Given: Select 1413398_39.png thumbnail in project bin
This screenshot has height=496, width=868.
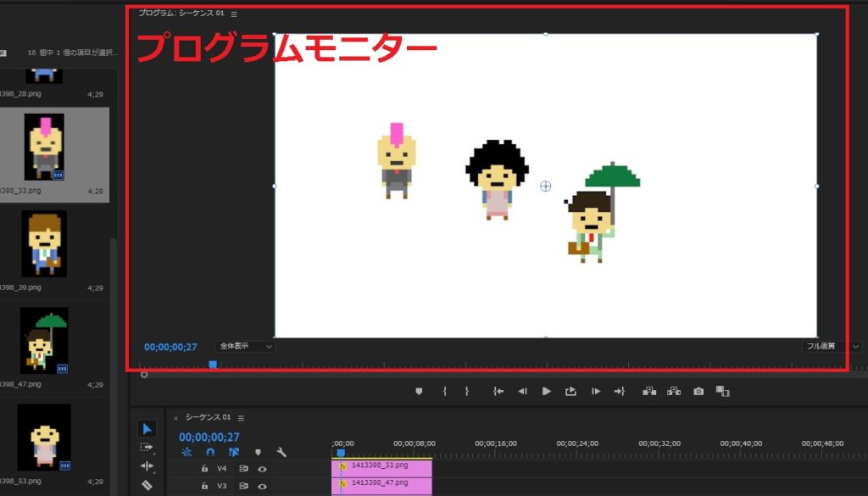Looking at the screenshot, I should coord(44,243).
